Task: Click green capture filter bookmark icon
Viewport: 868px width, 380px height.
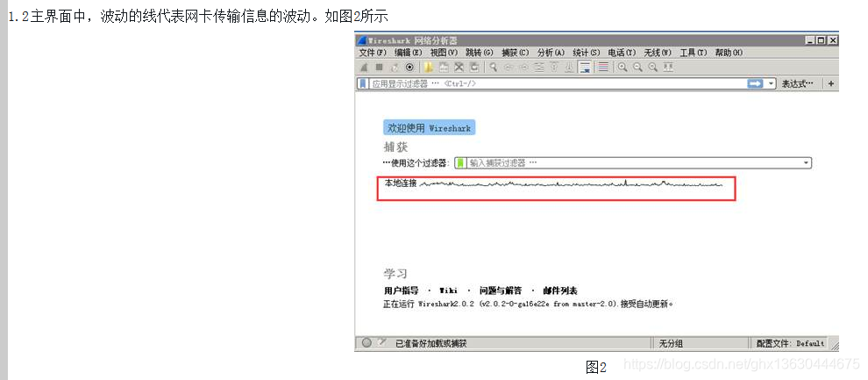Action: tap(460, 163)
